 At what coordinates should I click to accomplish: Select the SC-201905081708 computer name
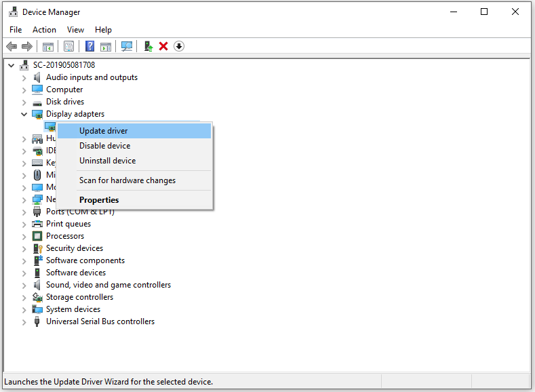pos(64,65)
